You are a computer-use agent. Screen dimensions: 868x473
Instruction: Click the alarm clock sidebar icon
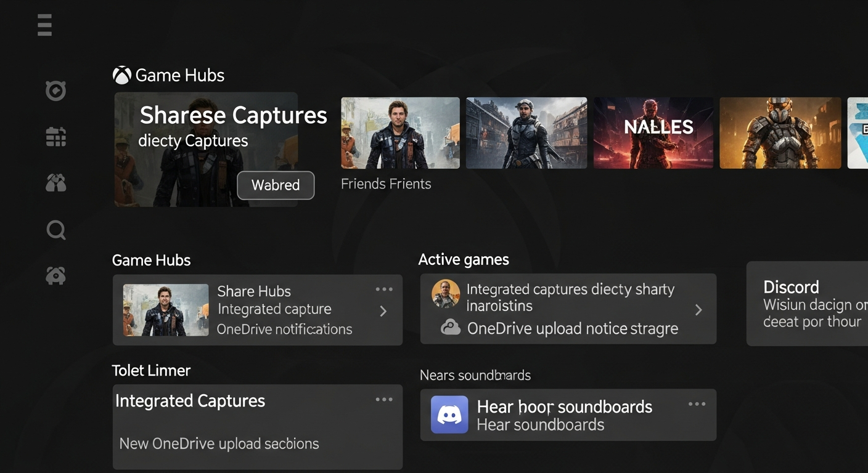[55, 91]
